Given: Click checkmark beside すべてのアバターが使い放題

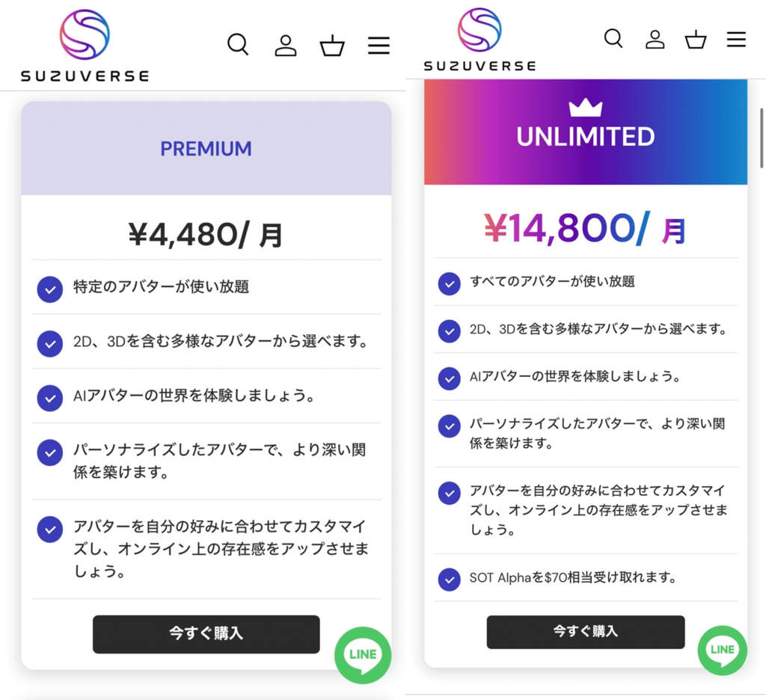Looking at the screenshot, I should (x=449, y=283).
